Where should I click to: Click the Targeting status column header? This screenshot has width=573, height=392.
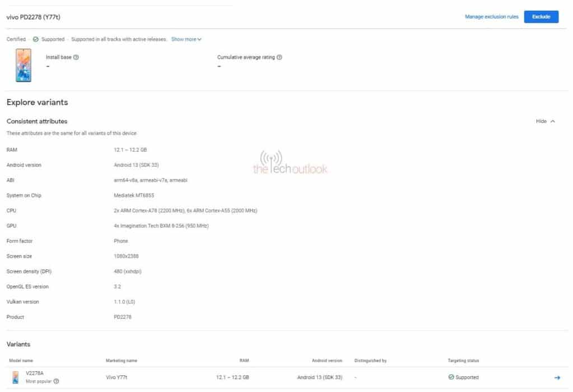[463, 361]
